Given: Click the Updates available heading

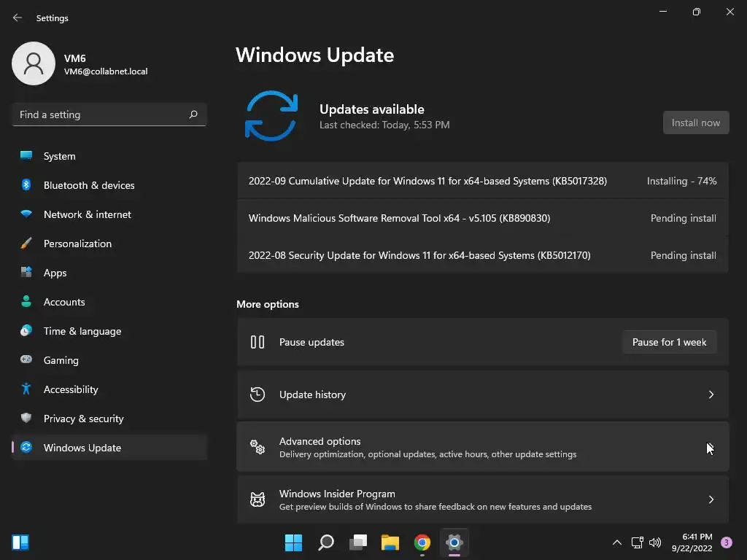Looking at the screenshot, I should pos(371,109).
